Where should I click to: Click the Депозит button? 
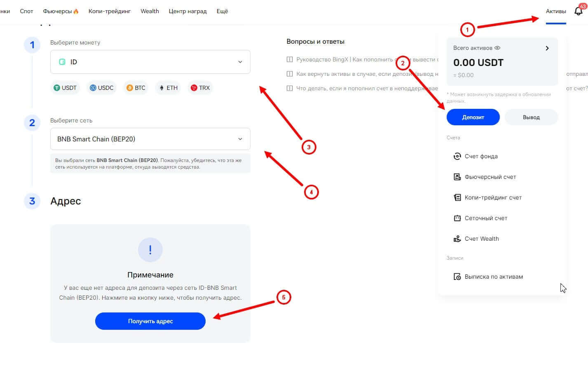pos(473,117)
